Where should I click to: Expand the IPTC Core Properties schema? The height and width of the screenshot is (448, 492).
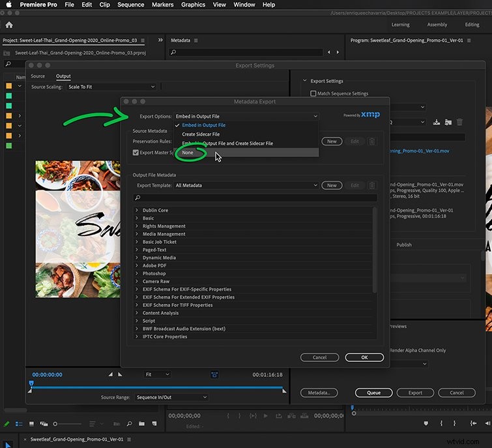click(137, 336)
